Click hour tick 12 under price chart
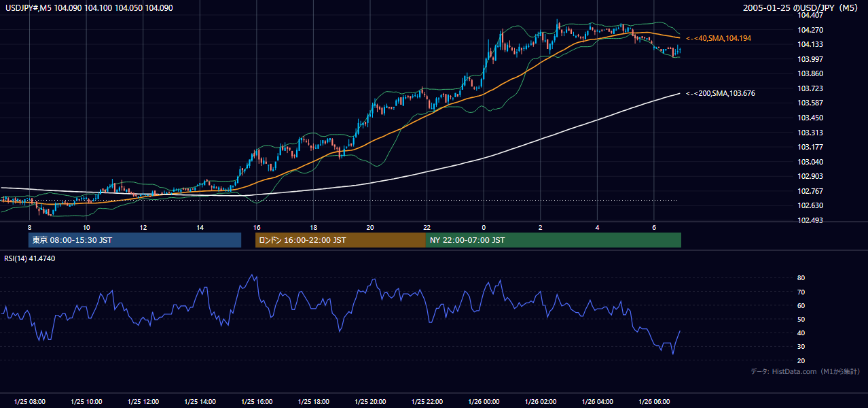 143,227
